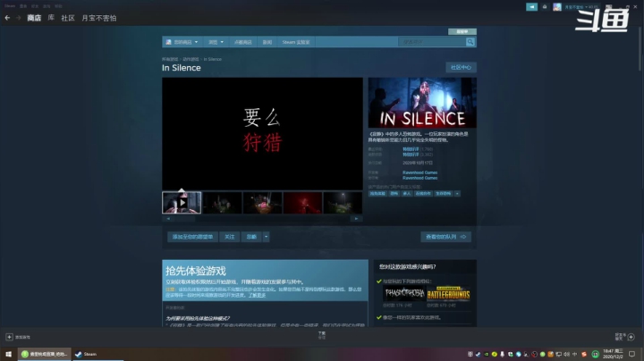Click the thumbnail strip scrollbar handle
Viewport: 644px width, 361px height.
tap(184, 219)
